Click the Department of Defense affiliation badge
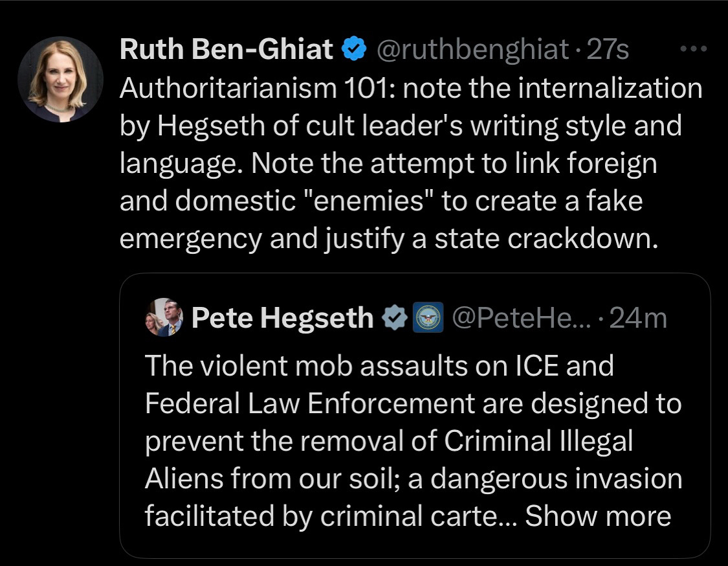 tap(428, 318)
